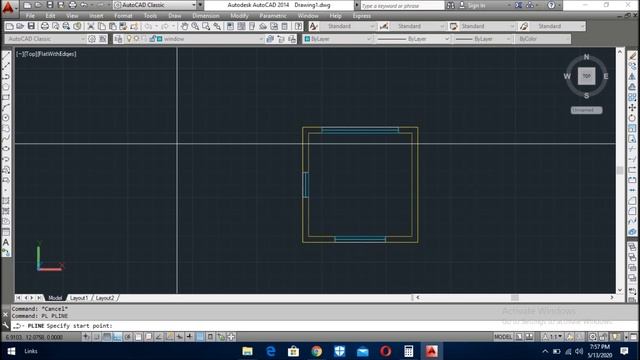Viewport: 640px width, 360px height.
Task: Click the Plot print icon in standard toolbar
Action: (44, 26)
